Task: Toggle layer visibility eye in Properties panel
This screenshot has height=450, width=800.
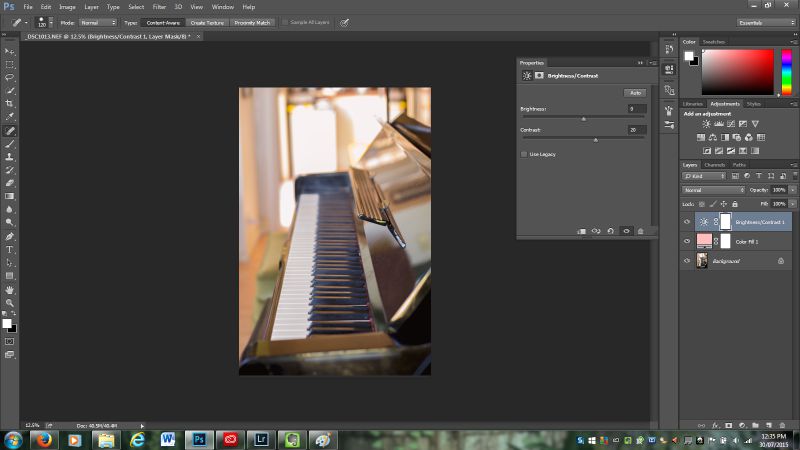Action: 627,231
